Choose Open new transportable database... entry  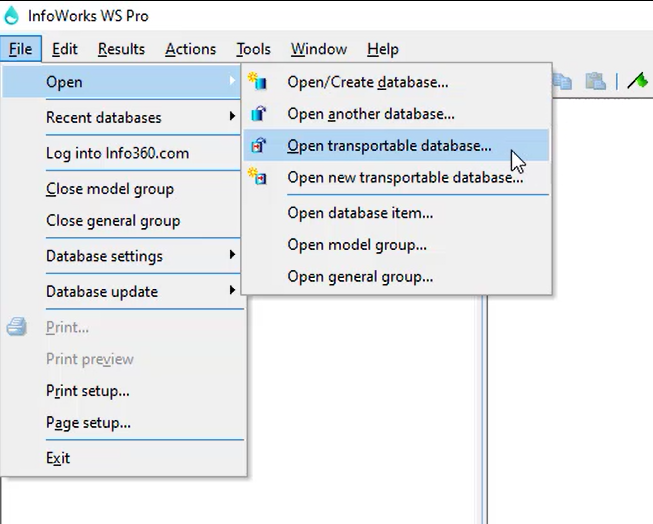point(396,177)
